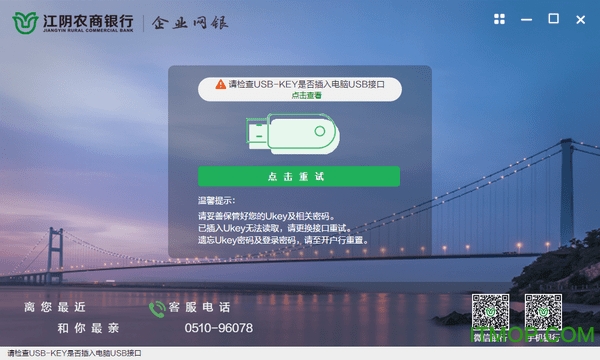Viewport: 600px width, 360px height.
Task: Click the 和你最亲 slogan text
Action: tap(88, 328)
